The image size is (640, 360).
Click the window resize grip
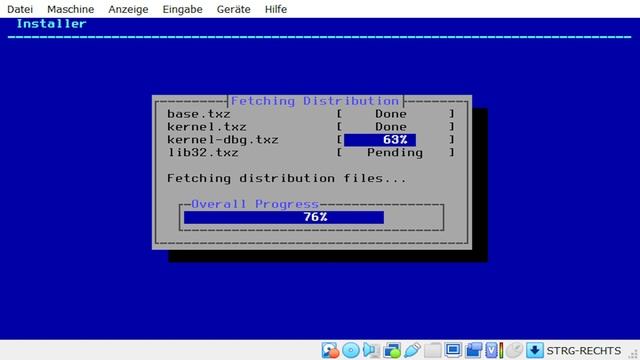pyautogui.click(x=633, y=355)
